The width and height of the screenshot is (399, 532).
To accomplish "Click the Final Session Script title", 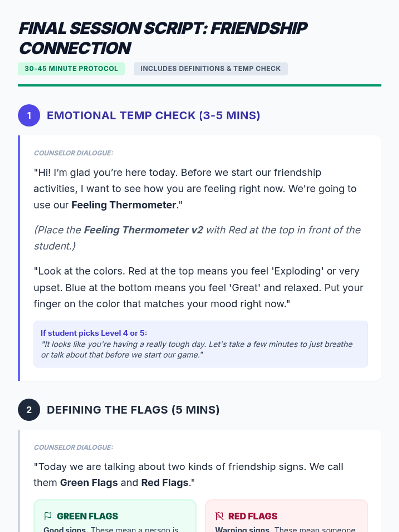I will pyautogui.click(x=163, y=38).
